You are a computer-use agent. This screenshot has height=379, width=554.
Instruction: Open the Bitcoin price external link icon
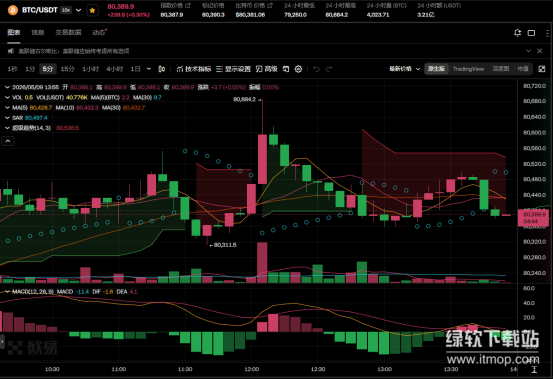point(270,5)
